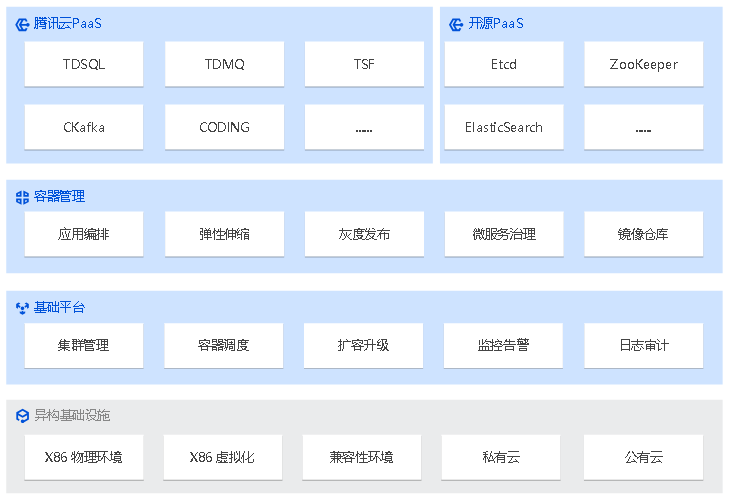Open the CKafka box
Screen dimensions: 729x500
[x=84, y=127]
